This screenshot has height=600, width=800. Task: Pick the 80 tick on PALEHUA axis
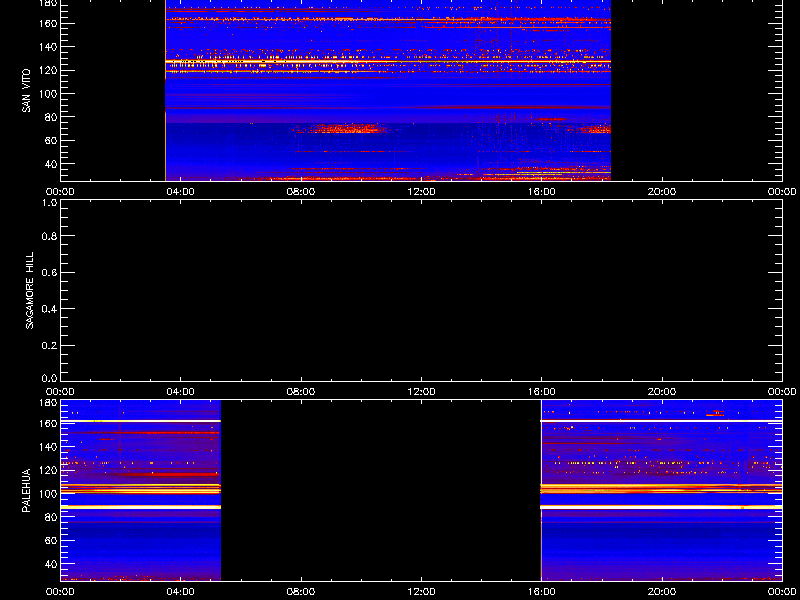52,517
